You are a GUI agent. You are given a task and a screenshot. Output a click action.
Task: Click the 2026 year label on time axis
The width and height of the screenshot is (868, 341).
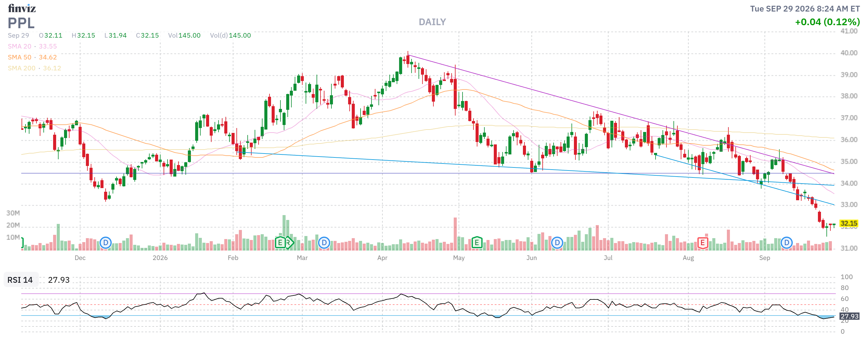coord(160,258)
